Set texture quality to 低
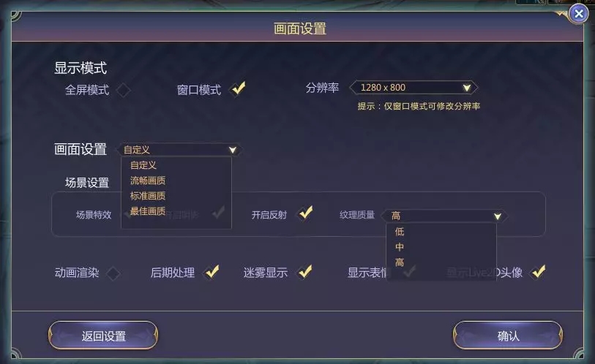595x364 pixels. (x=399, y=231)
